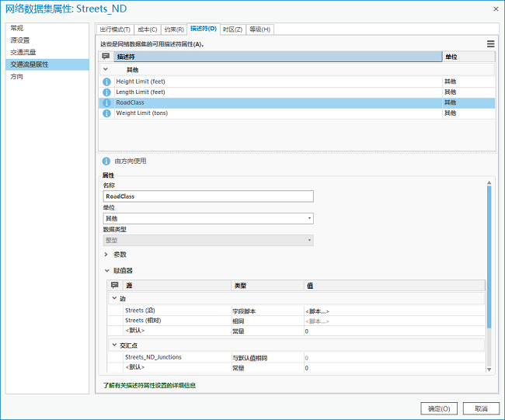Viewport: 505px width, 420px height.
Task: Open the descriptor attribute settings help link
Action: point(149,385)
